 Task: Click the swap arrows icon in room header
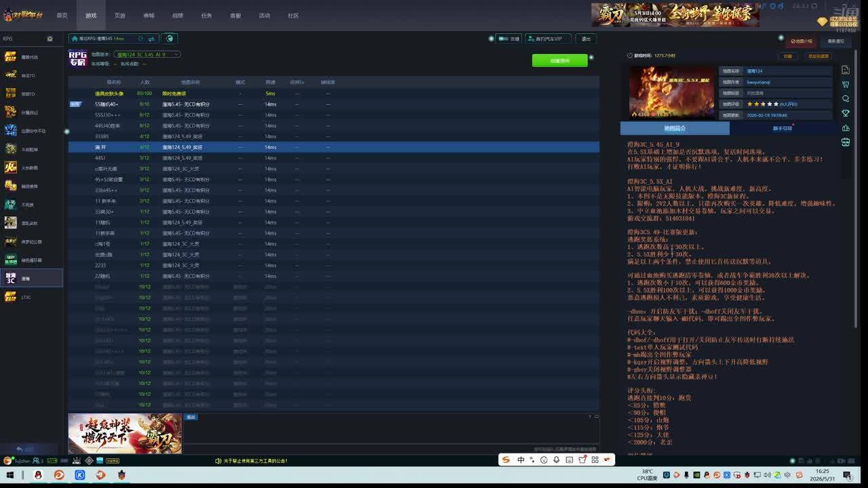pos(151,39)
